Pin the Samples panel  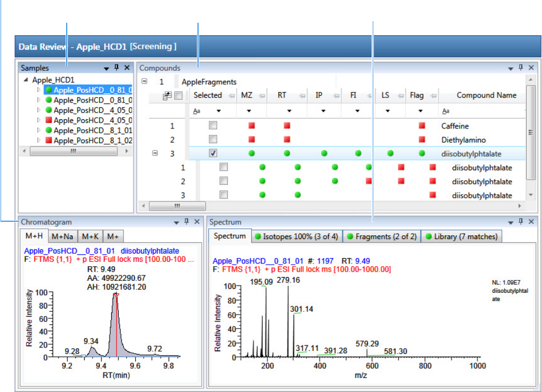117,67
